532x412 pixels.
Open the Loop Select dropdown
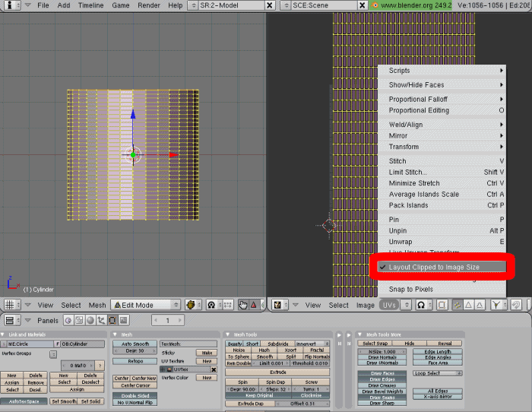click(438, 373)
